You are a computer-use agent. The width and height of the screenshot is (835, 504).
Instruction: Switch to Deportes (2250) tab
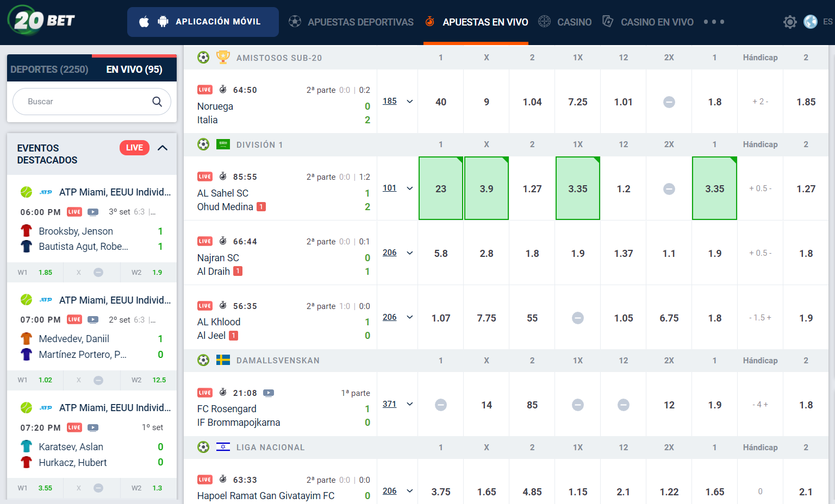(49, 70)
